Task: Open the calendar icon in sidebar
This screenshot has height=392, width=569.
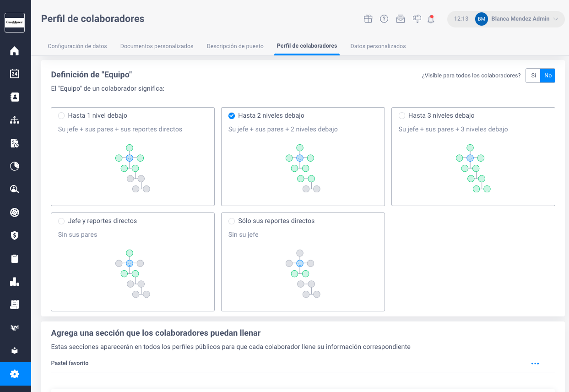Action: pyautogui.click(x=15, y=74)
